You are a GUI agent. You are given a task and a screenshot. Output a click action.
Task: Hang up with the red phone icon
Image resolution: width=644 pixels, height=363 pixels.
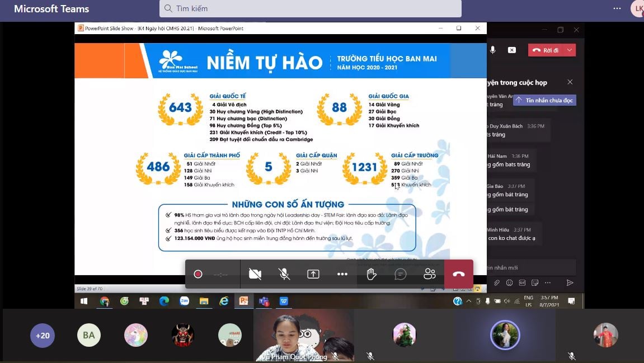point(459,274)
